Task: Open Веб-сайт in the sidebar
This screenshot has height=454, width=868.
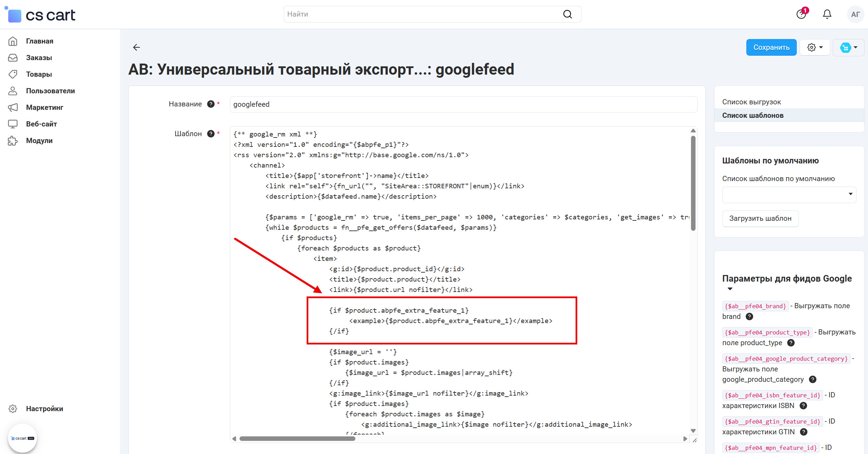Action: tap(41, 124)
